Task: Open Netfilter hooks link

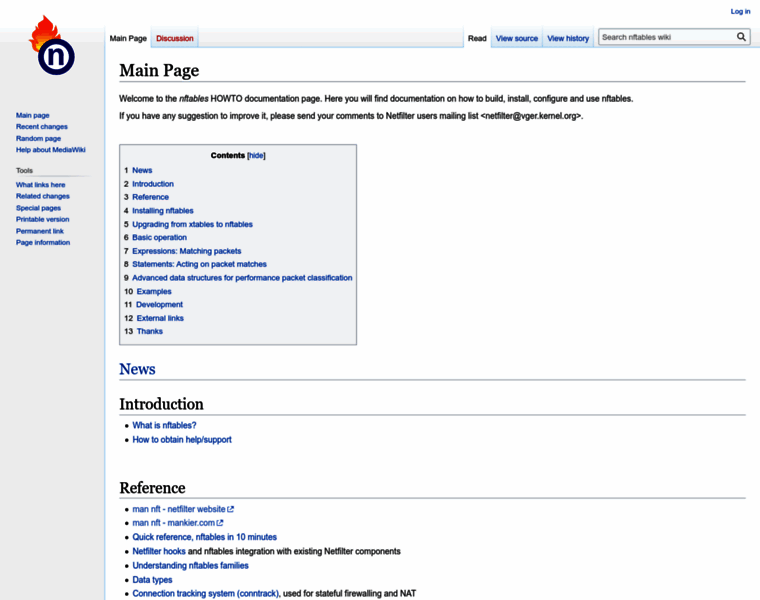Action: pos(159,551)
